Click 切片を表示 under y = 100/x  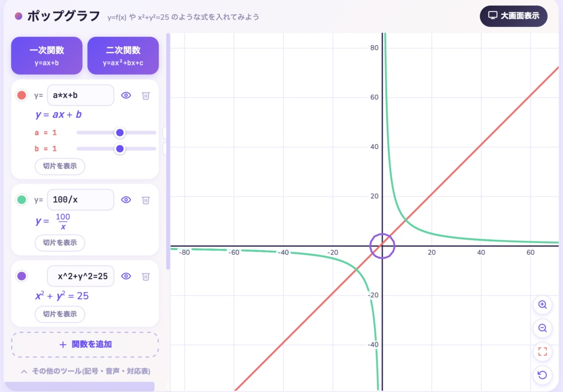[60, 242]
